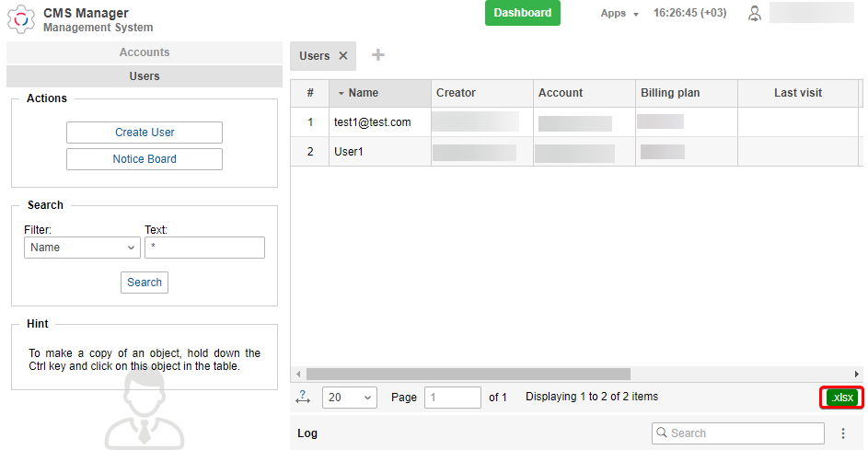Export table to .xlsx file
The width and height of the screenshot is (868, 450).
[842, 398]
